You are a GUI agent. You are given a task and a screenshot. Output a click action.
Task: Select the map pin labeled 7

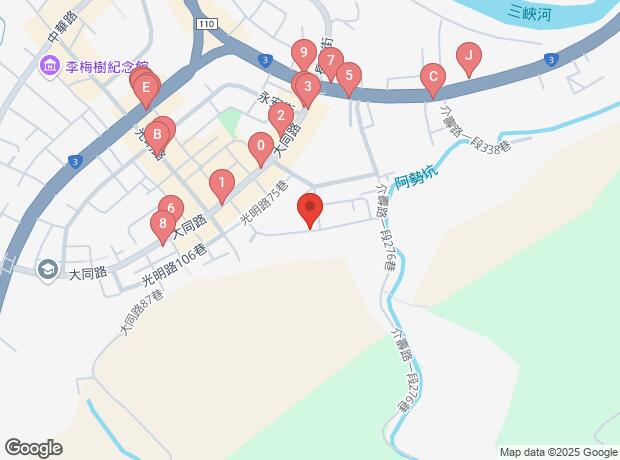click(x=331, y=61)
